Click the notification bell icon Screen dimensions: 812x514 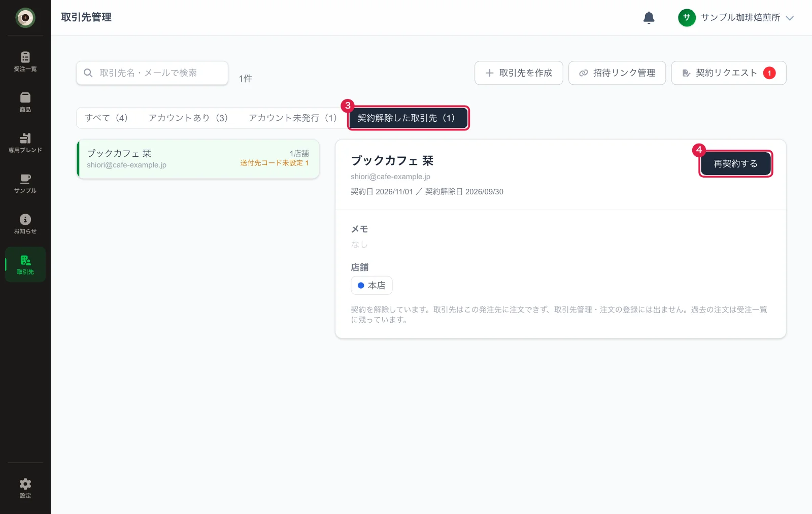click(x=649, y=18)
